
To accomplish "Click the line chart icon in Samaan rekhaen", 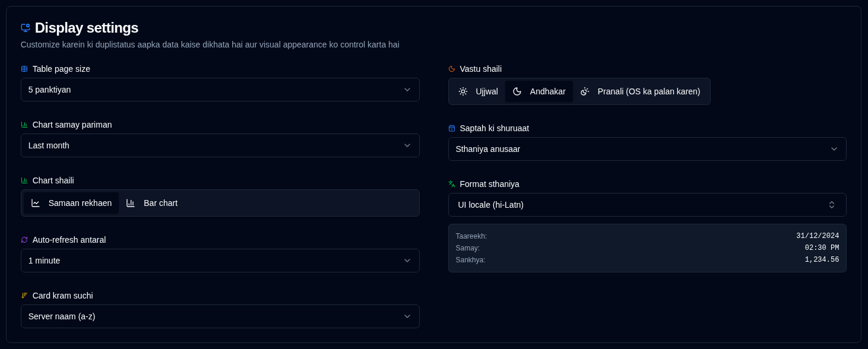I will 36,203.
